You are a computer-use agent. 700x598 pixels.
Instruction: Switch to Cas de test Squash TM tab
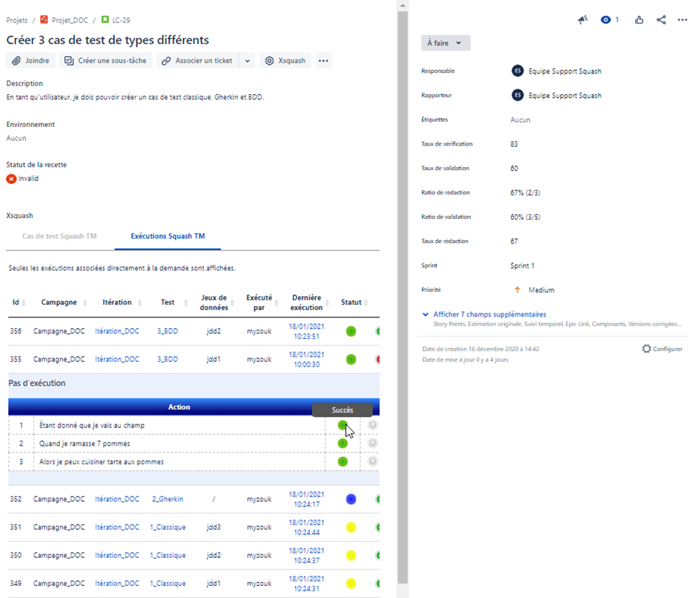tap(59, 237)
